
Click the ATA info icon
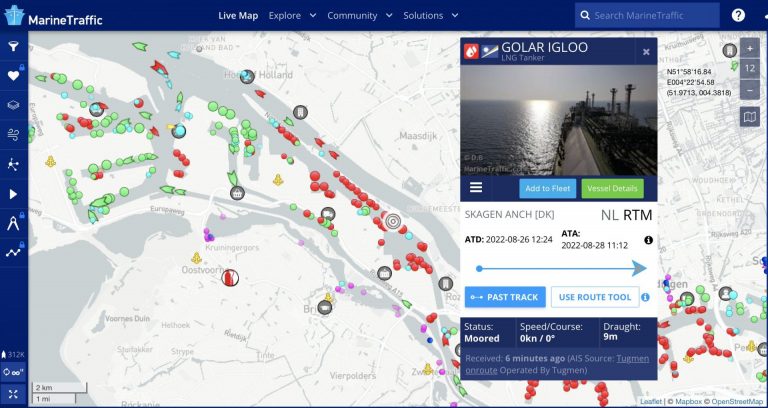(x=648, y=240)
